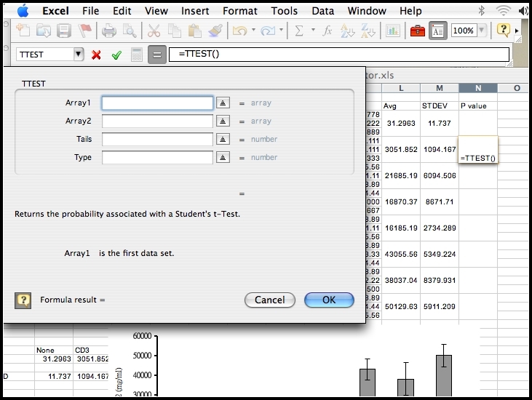
Task: Click the Undo arrow icon
Action: (240, 31)
